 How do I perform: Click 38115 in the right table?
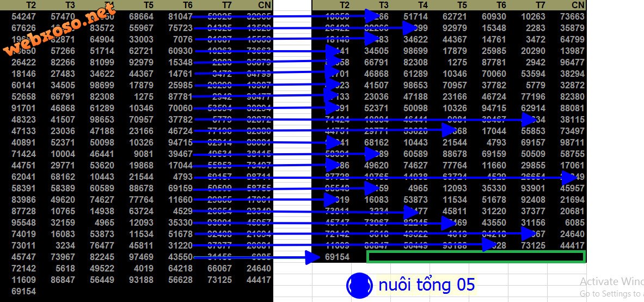(572, 120)
